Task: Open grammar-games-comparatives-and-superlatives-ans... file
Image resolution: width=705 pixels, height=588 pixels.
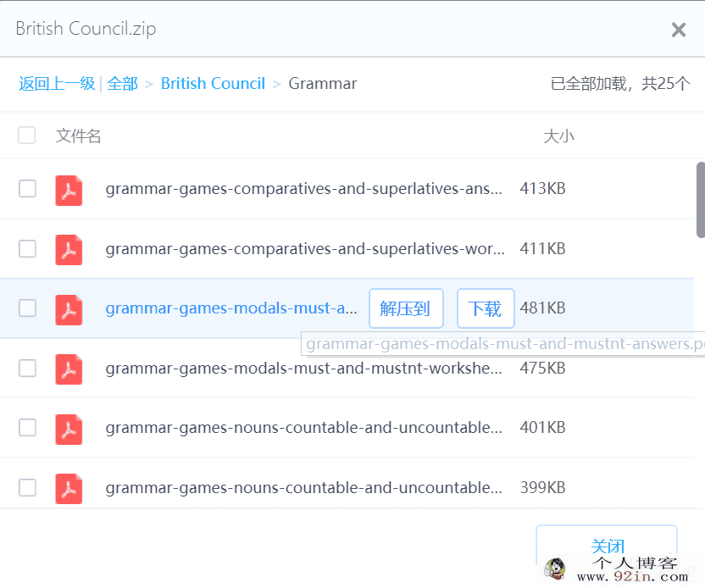Action: click(x=304, y=189)
